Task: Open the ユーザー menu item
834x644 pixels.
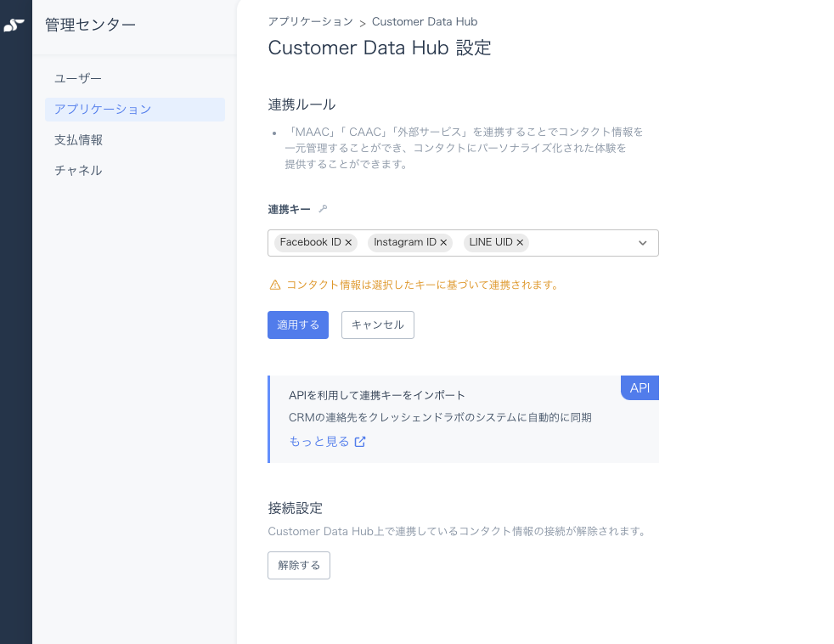Action: click(78, 79)
